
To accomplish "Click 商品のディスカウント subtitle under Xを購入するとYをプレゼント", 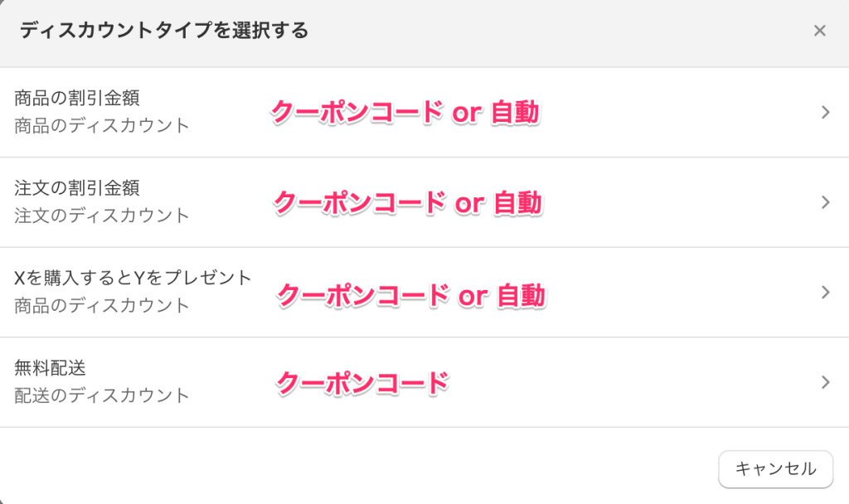I will tap(102, 305).
